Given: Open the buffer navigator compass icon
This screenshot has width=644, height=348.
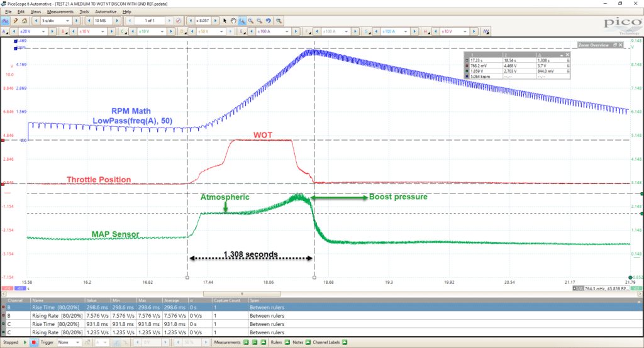Looking at the screenshot, I should pyautogui.click(x=179, y=21).
